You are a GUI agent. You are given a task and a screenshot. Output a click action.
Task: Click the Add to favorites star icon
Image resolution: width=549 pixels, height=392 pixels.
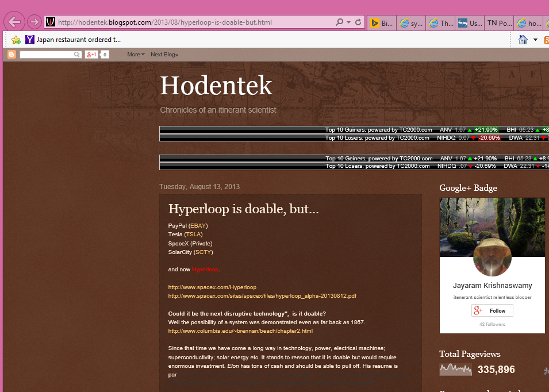(16, 40)
